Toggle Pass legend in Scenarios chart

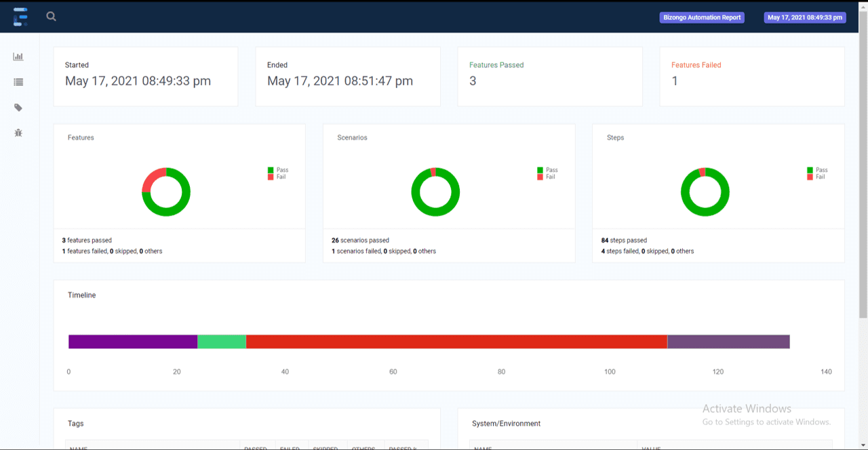548,170
